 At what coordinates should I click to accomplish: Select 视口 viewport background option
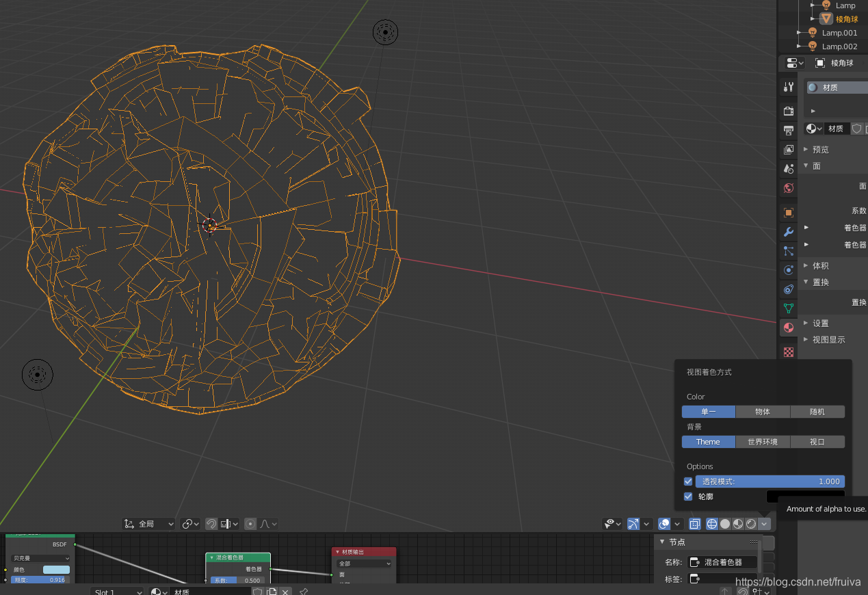(x=817, y=442)
